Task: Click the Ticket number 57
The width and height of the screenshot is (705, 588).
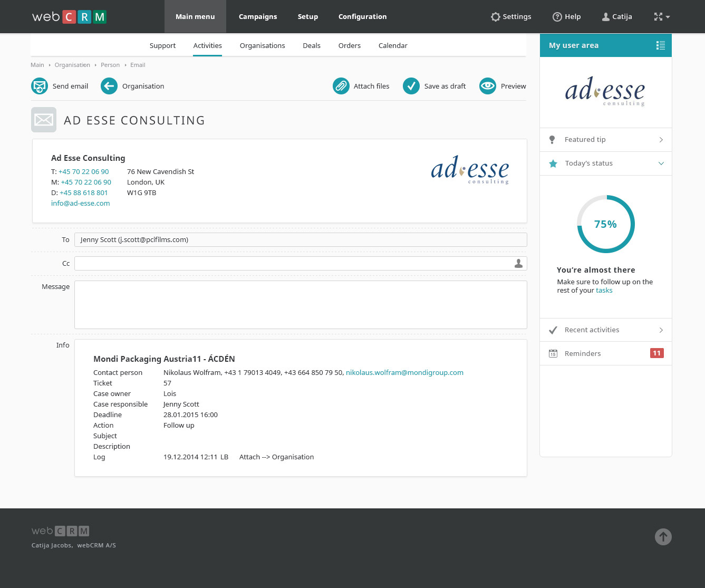Action: 167,383
